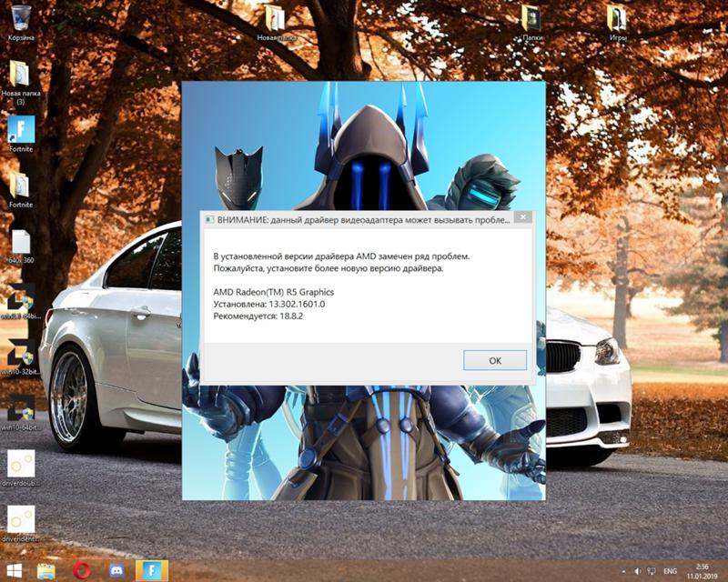Viewport: 728px width, 582px height.
Task: Open the Windows Start button
Action: [x=14, y=571]
